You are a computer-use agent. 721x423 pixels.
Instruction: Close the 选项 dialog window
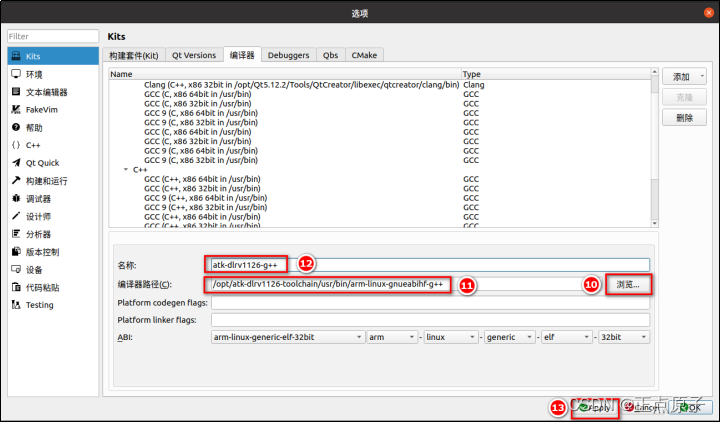[709, 13]
